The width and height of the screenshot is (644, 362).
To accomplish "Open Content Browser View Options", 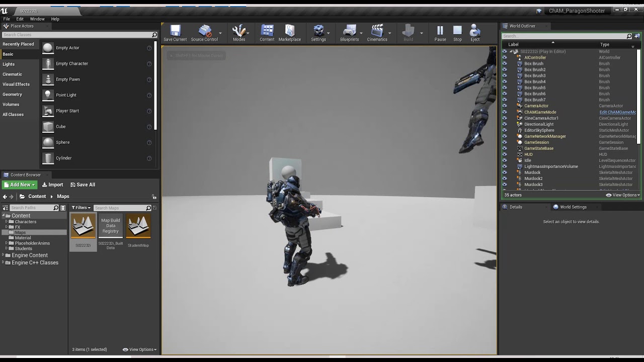I will coord(140,349).
